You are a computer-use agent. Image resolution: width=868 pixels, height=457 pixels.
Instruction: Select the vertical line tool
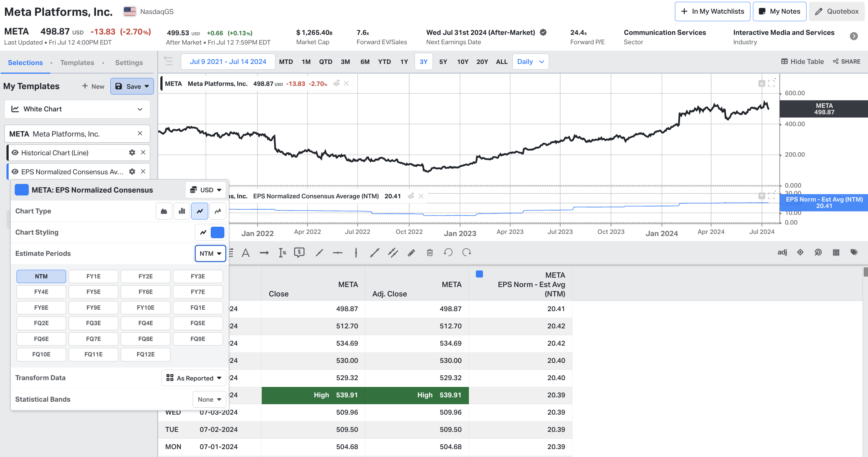tap(356, 253)
